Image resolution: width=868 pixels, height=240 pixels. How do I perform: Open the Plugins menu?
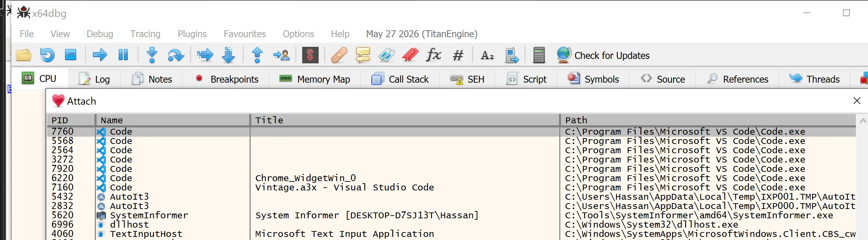[192, 34]
